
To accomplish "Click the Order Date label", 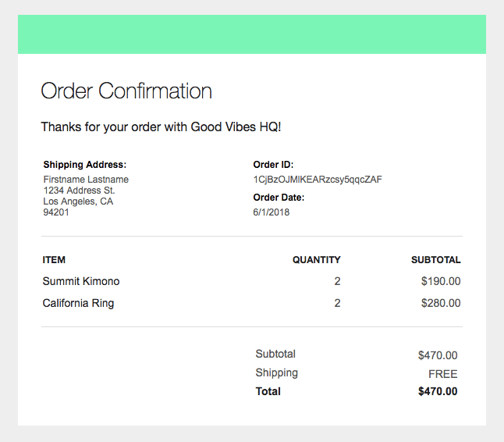I will coord(279,198).
